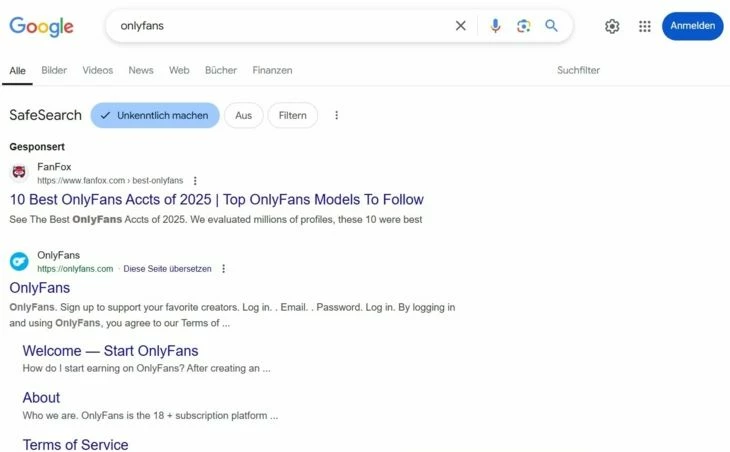The image size is (730, 452).
Task: Open settings gear icon
Action: [612, 26]
